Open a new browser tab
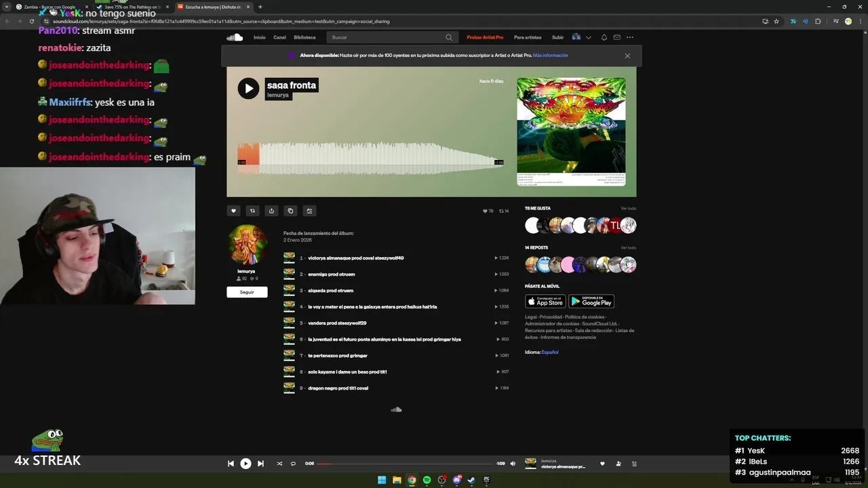 260,7
